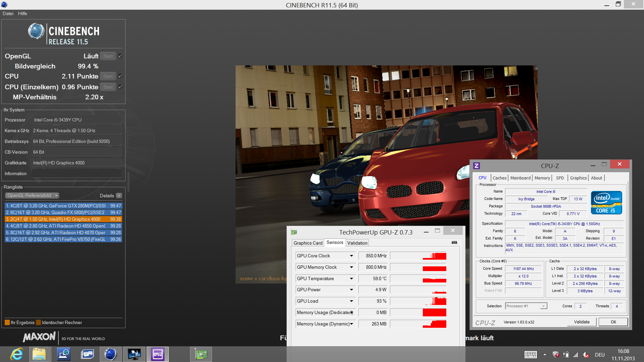Image resolution: width=644 pixels, height=362 pixels.
Task: Open the SPD tab in CPU-Z
Action: click(x=560, y=178)
